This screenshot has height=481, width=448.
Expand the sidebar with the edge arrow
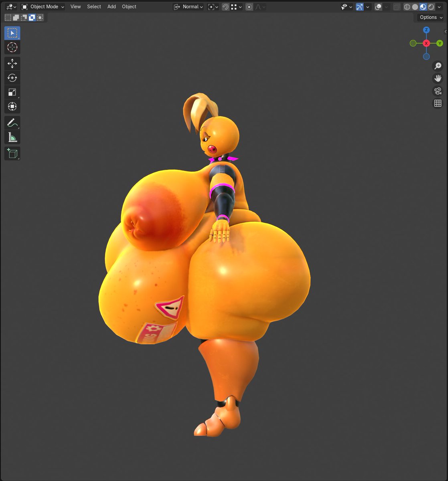(446, 32)
